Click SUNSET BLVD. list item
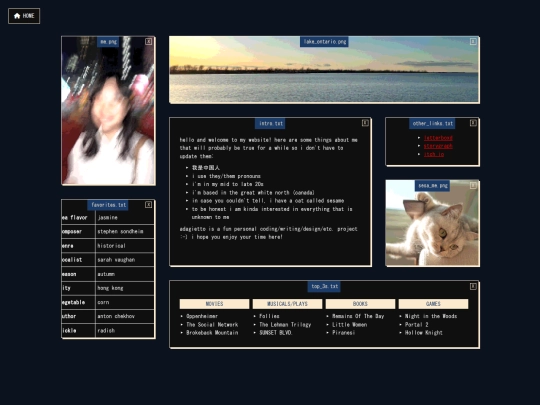The height and width of the screenshot is (405, 540). pyautogui.click(x=276, y=333)
